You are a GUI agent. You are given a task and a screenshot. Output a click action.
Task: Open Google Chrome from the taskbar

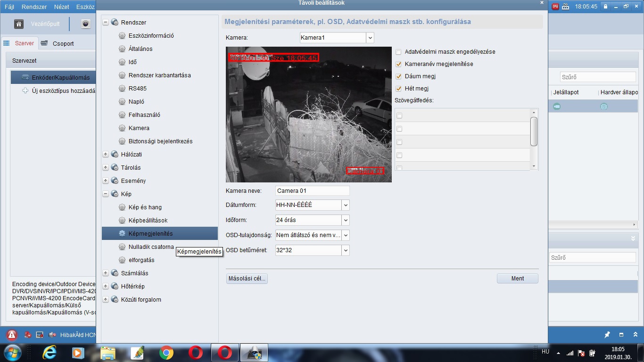click(166, 353)
